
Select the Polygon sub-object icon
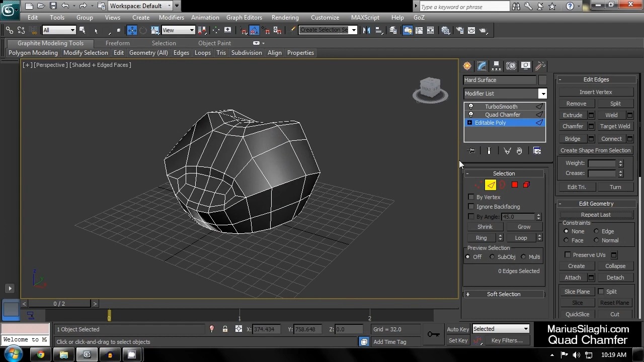tap(514, 185)
